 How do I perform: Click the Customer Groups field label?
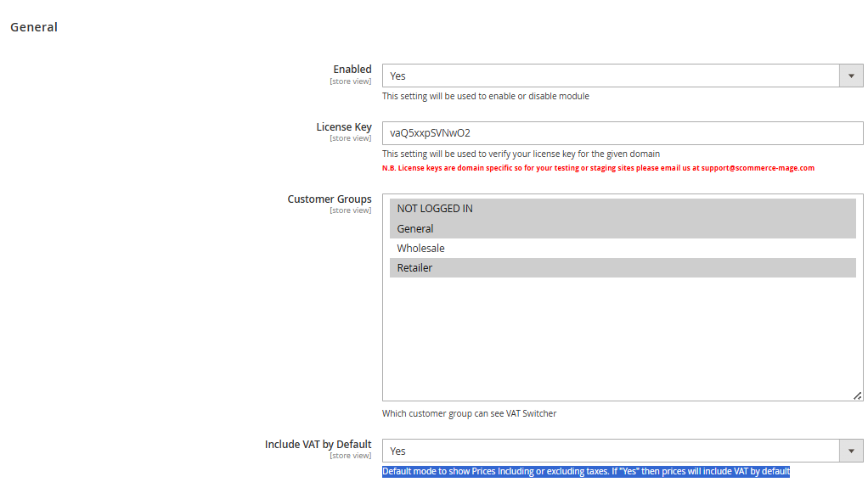pos(329,199)
